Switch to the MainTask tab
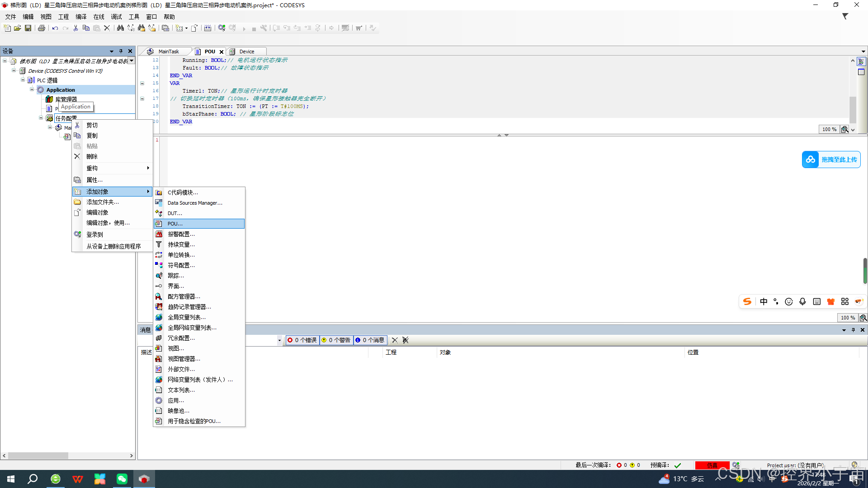Screen dimensions: 868x488 (168, 52)
